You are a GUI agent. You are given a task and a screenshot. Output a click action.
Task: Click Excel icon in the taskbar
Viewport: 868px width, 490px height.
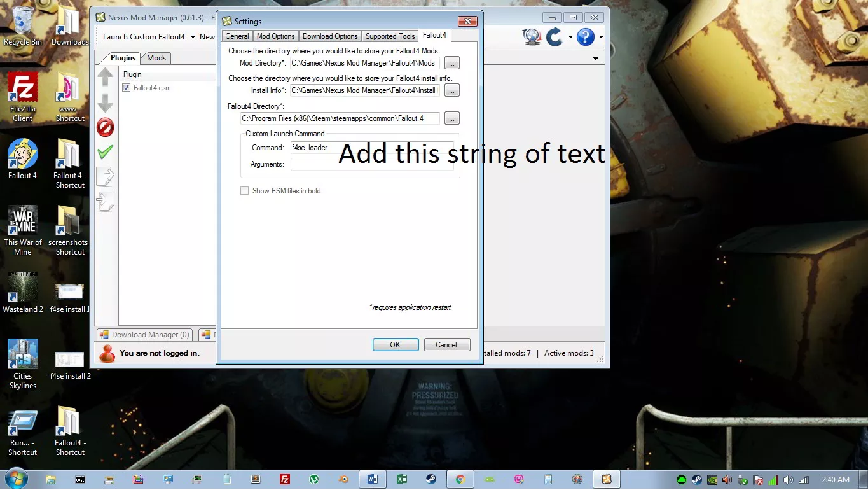[x=401, y=479]
